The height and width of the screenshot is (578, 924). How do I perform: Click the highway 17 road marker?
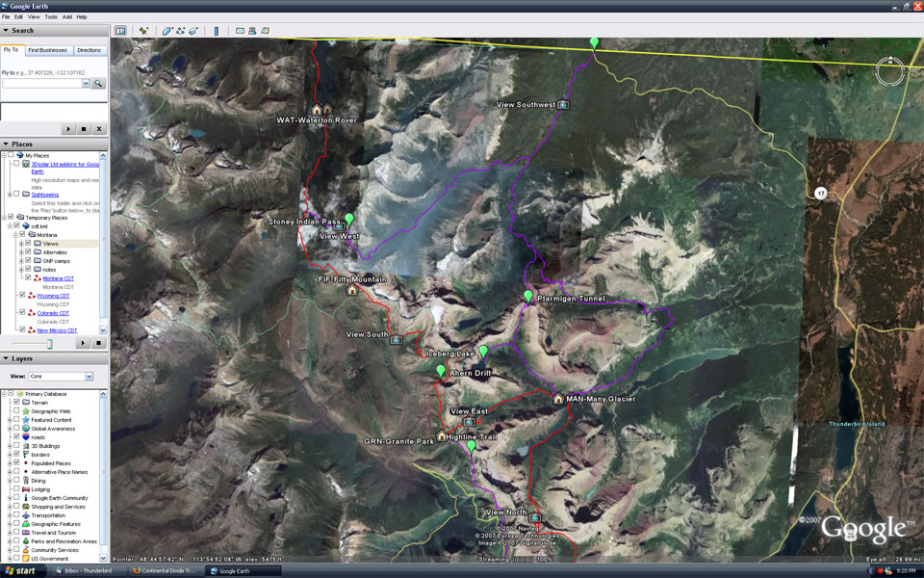point(820,193)
